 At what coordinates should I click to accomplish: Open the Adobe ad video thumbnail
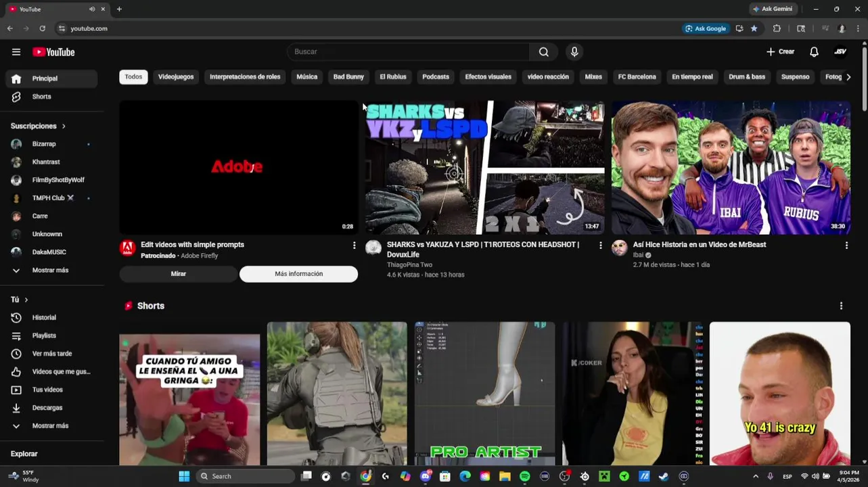point(239,168)
